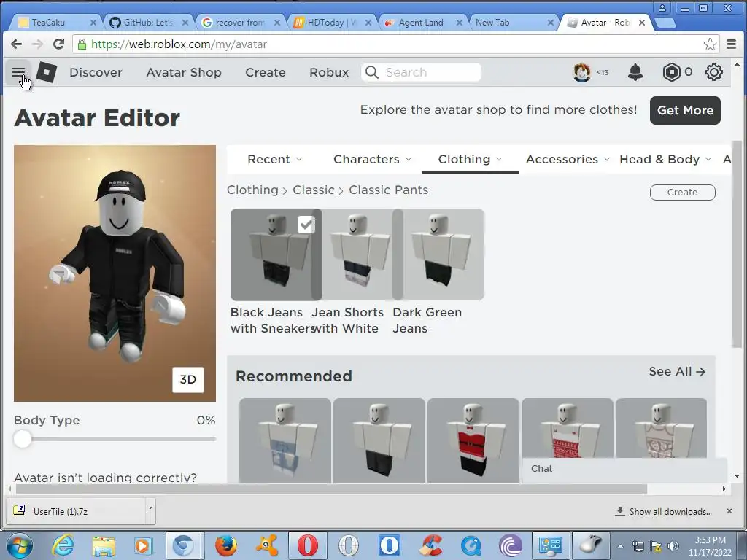747x560 pixels.
Task: Go back with browser back arrow
Action: coord(16,44)
